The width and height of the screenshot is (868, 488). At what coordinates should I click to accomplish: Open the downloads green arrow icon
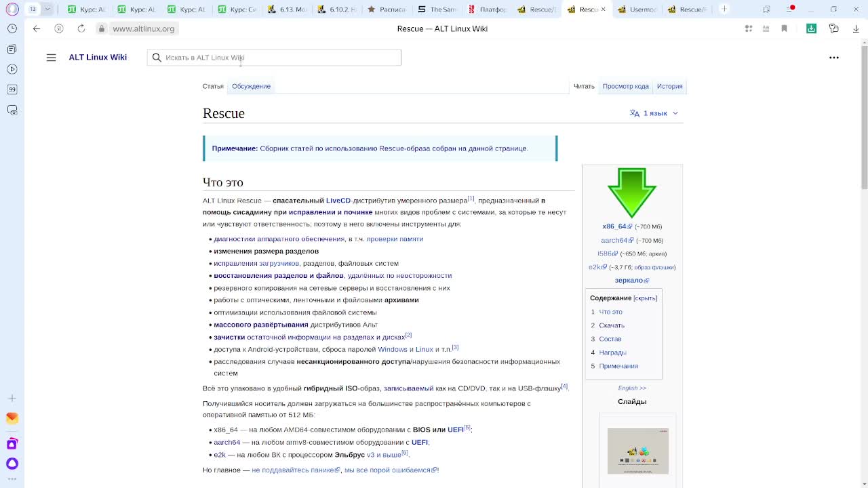811,28
